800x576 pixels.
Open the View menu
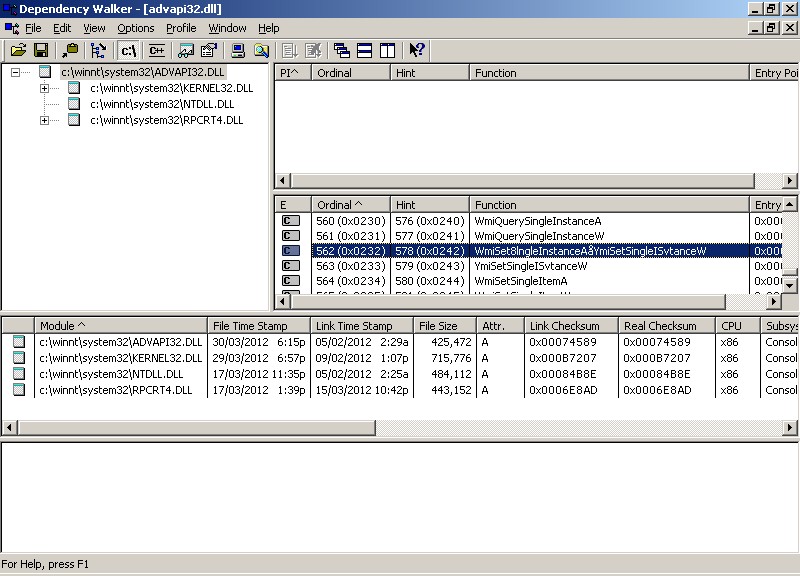coord(94,28)
